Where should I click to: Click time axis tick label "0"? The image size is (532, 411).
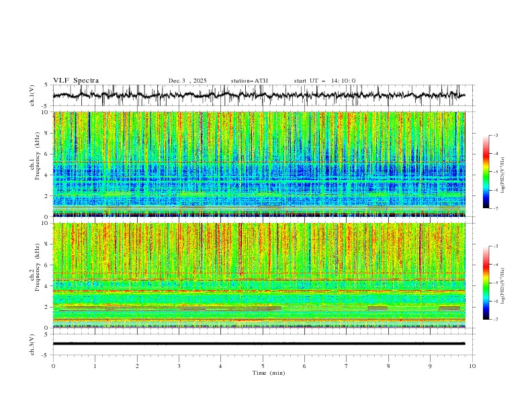tap(53, 366)
